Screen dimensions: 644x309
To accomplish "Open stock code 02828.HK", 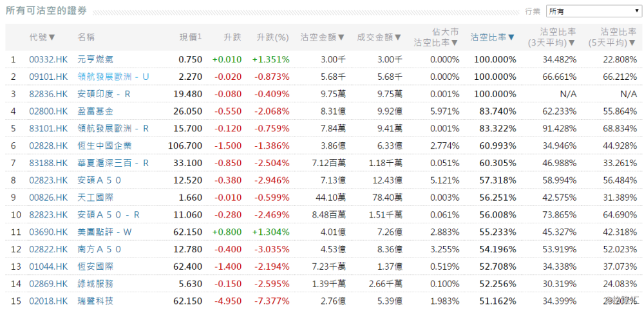I will (x=48, y=145).
